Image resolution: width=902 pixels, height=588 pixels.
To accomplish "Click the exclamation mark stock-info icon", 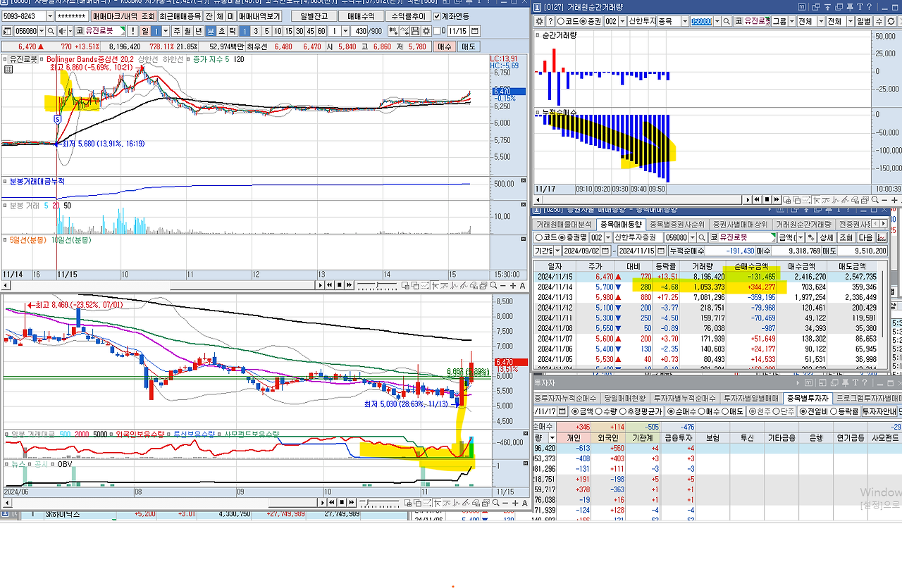I will 132,31.
